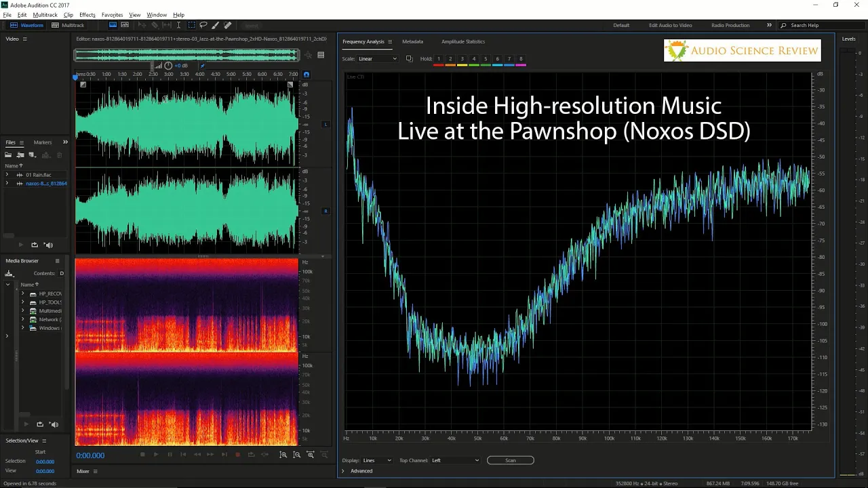Click the View start time field
This screenshot has height=488, width=868.
45,470
